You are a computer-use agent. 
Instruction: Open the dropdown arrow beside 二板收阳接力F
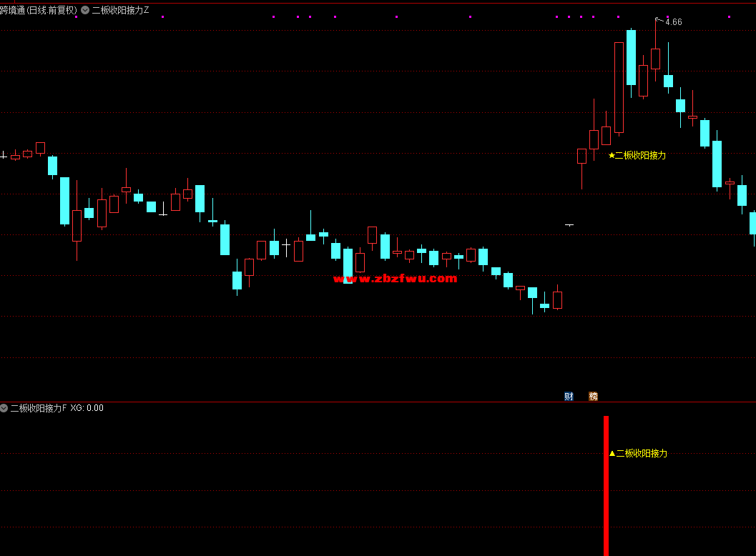point(4,408)
